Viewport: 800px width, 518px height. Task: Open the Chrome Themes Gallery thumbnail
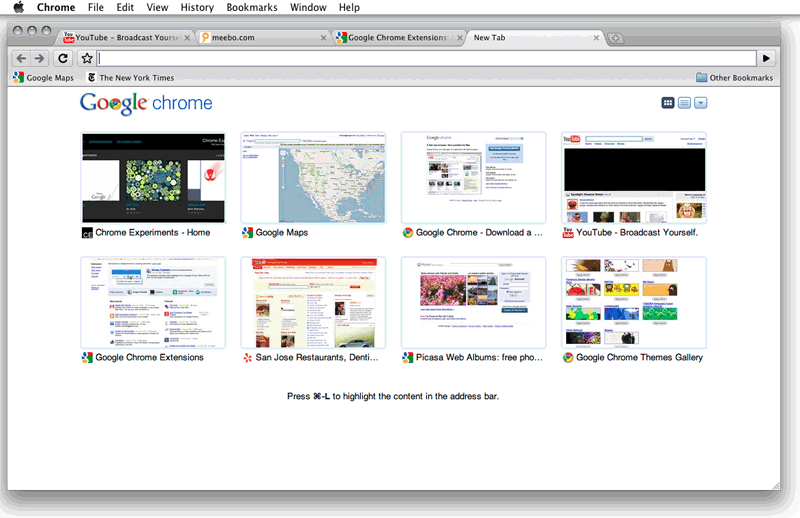[x=634, y=303]
